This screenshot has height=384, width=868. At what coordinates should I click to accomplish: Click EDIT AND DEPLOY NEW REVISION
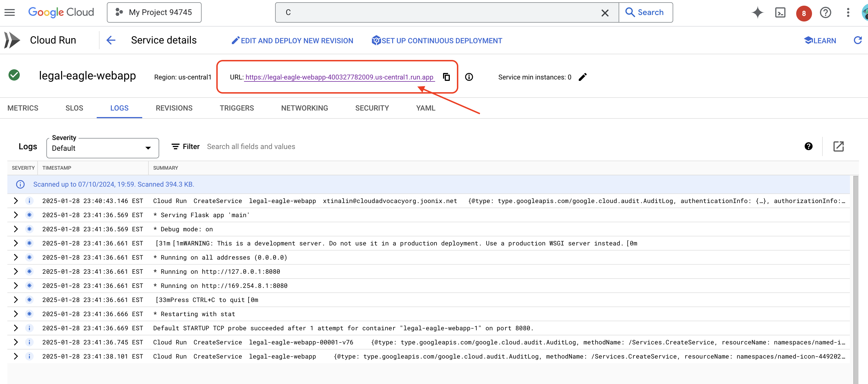point(292,40)
